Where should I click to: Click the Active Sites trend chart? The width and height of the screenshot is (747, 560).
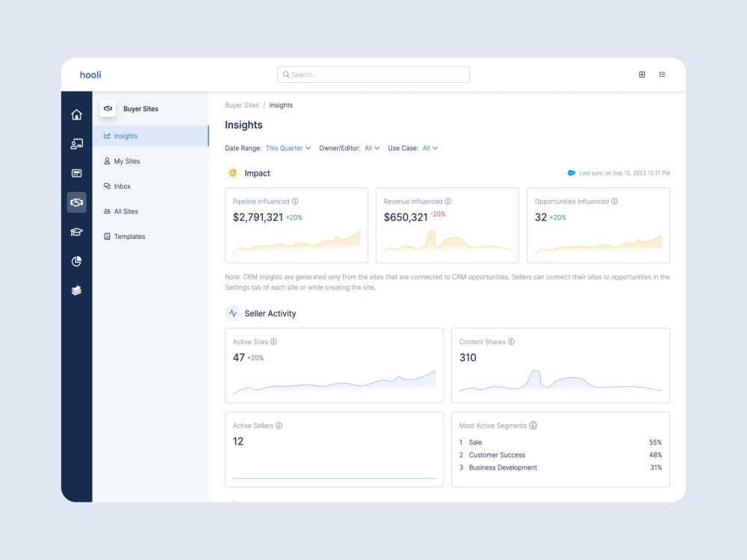334,382
